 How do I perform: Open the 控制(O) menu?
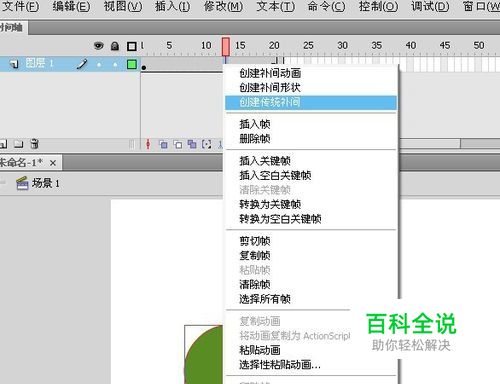tap(378, 6)
